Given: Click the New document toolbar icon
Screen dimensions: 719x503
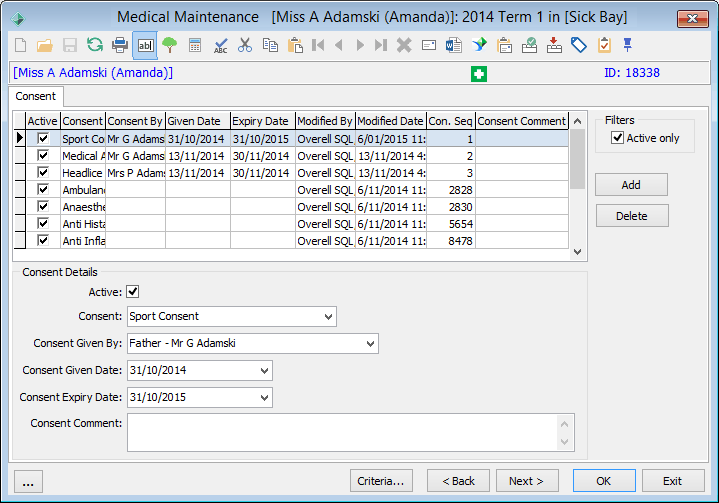Looking at the screenshot, I should click(21, 45).
